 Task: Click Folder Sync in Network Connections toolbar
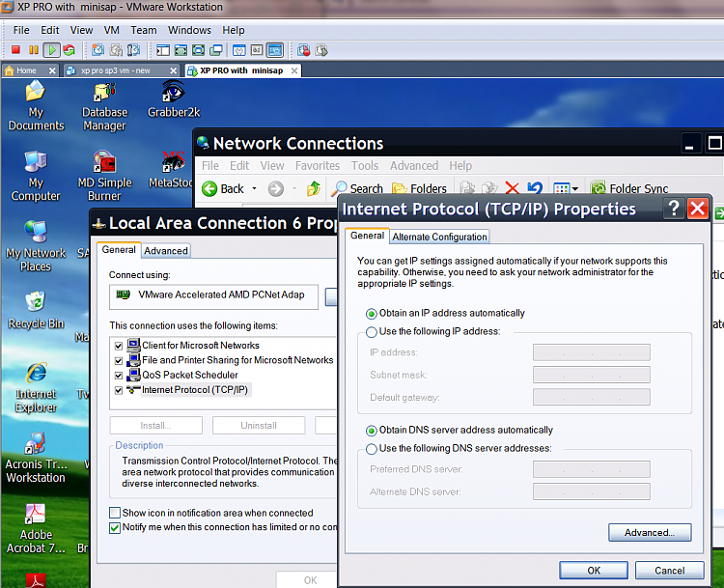coord(629,188)
